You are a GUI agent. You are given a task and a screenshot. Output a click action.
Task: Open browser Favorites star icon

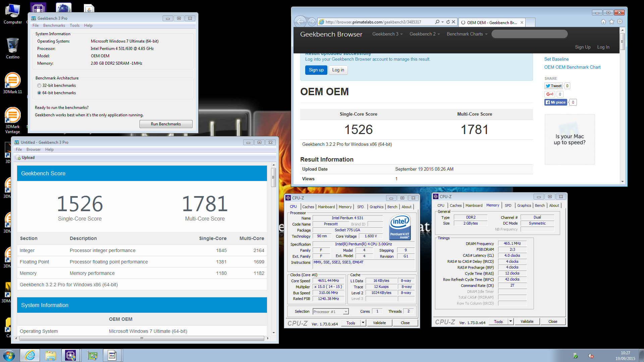coord(611,22)
